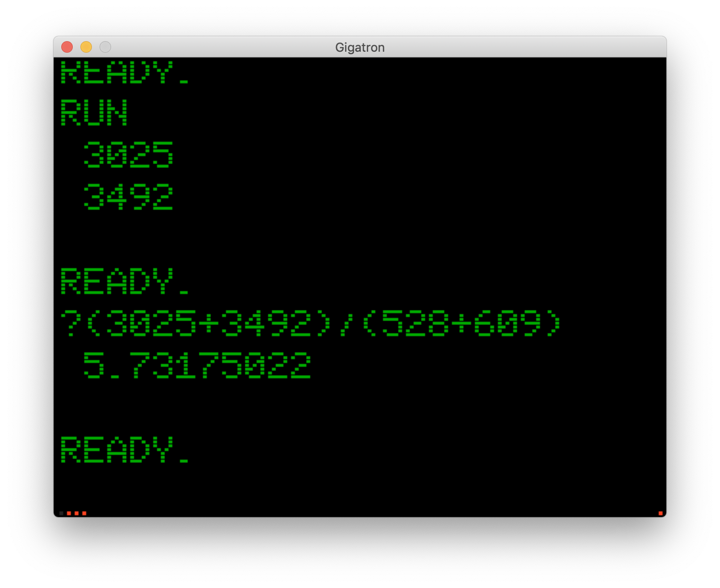Click the middle of three lit red LEDs at bottom left
Viewport: 720px width, 588px height.
pyautogui.click(x=77, y=513)
